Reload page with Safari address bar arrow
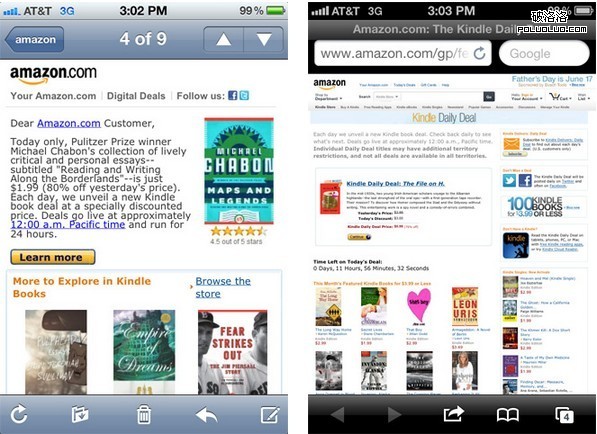Viewport: 597px width, 434px height. [479, 53]
